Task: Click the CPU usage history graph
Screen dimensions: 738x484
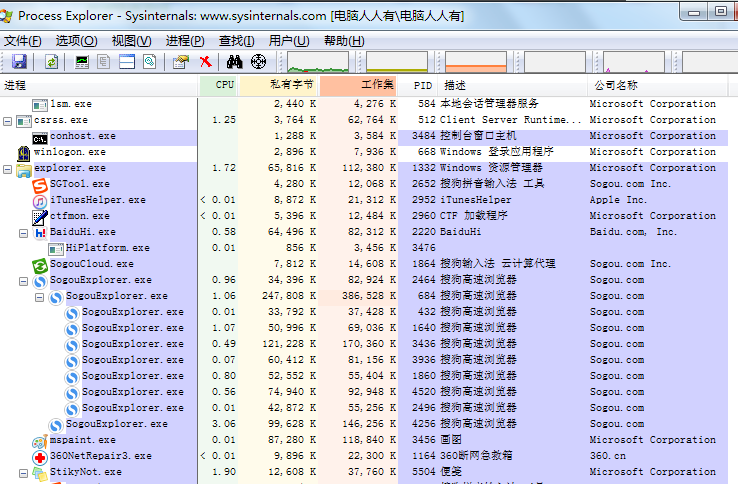Action: pyautogui.click(x=318, y=62)
